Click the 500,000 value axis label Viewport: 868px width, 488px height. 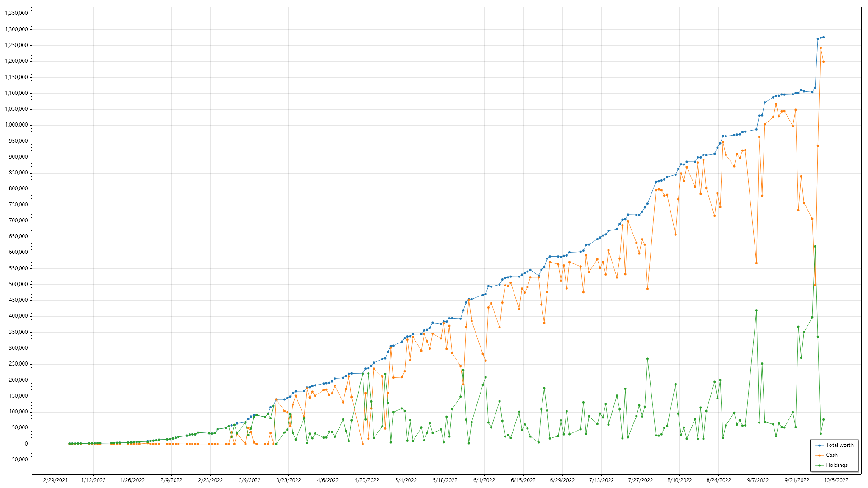(x=19, y=285)
